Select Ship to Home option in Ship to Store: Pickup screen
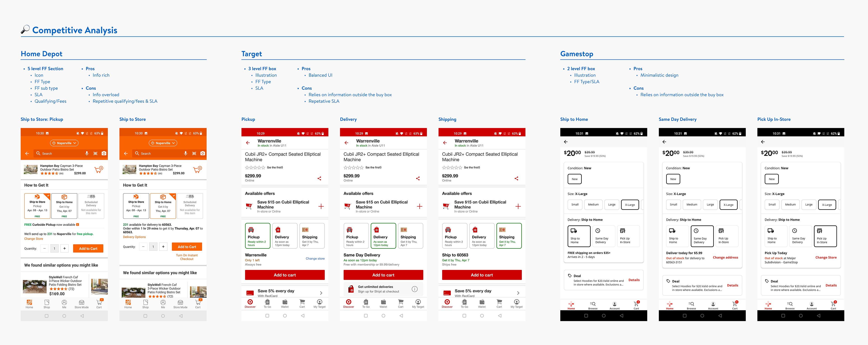The width and height of the screenshot is (868, 345). (x=64, y=206)
